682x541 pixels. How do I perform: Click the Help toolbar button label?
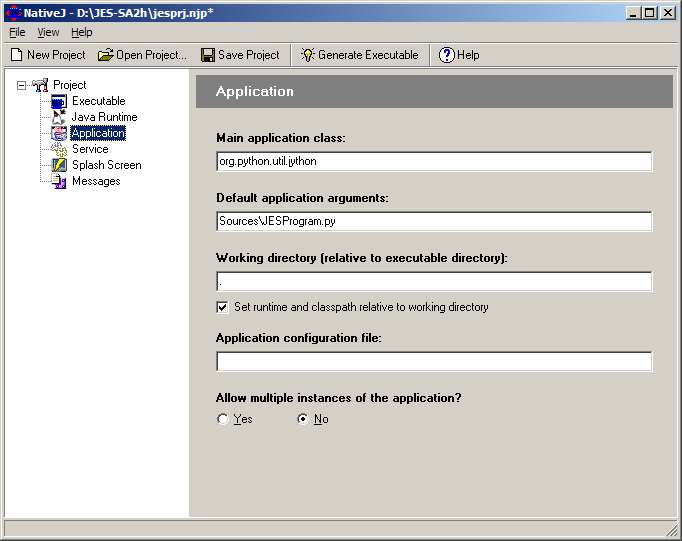(468, 55)
